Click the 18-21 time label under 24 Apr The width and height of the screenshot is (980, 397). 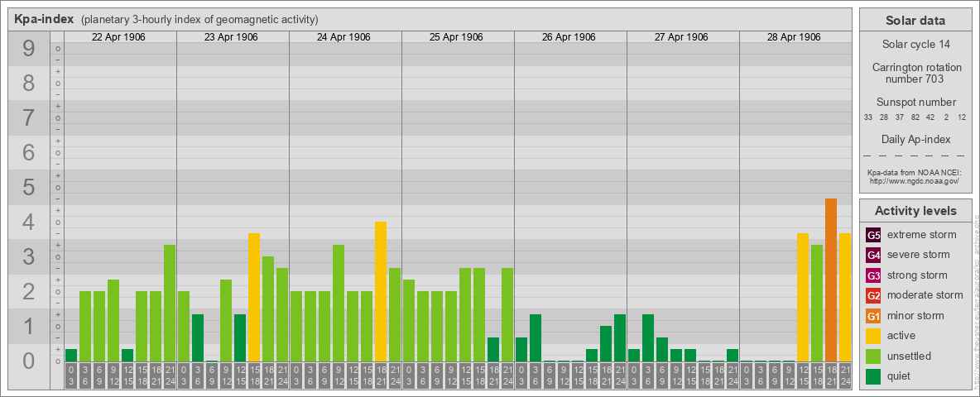click(x=381, y=376)
